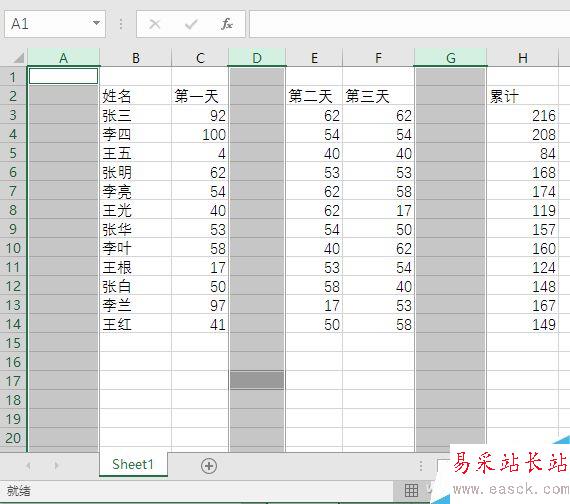Click the 姓名 header cell

click(135, 96)
